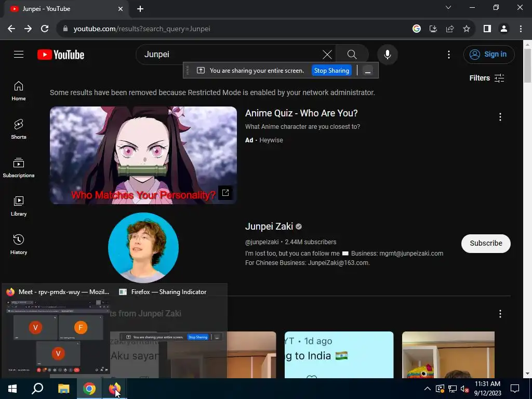Open the network icon in the system tray

(x=453, y=389)
